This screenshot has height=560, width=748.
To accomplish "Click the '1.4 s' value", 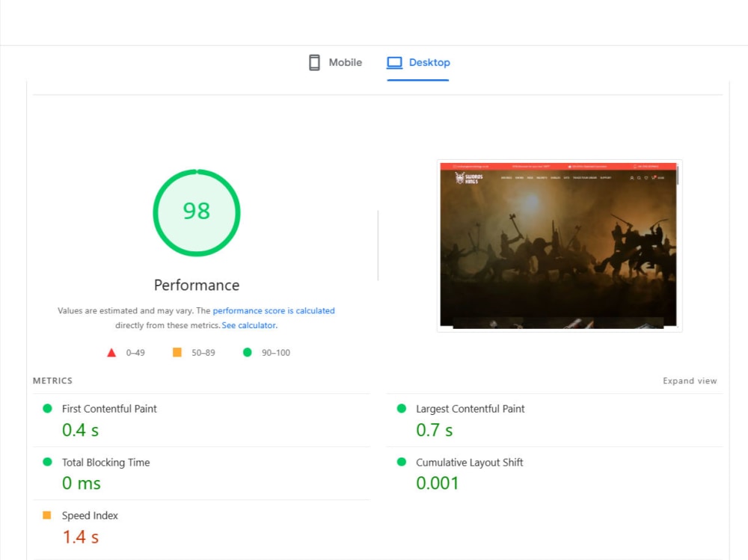I will click(x=80, y=537).
